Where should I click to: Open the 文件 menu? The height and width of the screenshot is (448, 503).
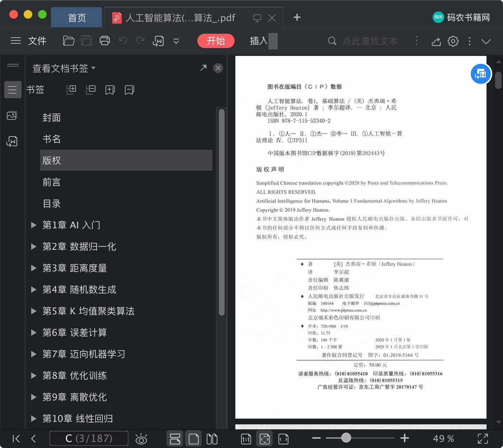37,41
